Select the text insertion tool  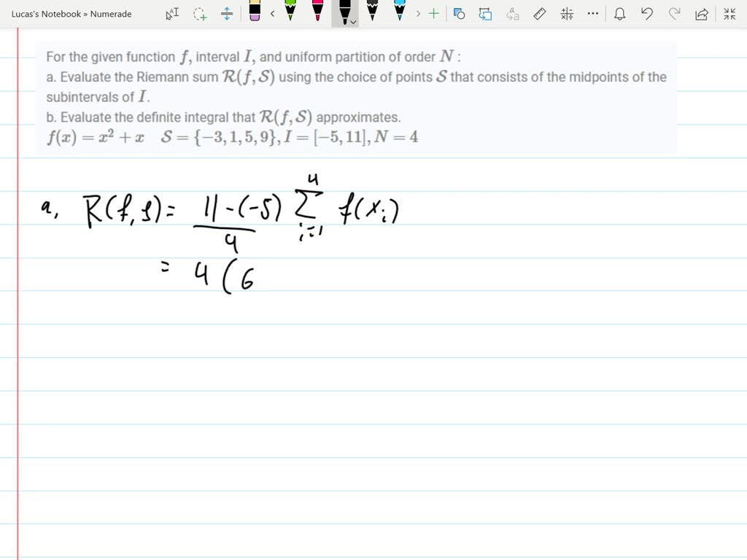172,13
